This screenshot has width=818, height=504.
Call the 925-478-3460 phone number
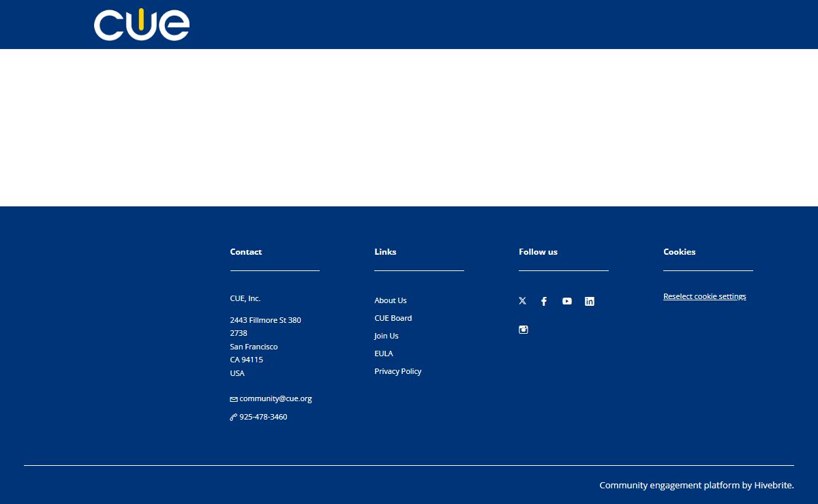pos(263,417)
